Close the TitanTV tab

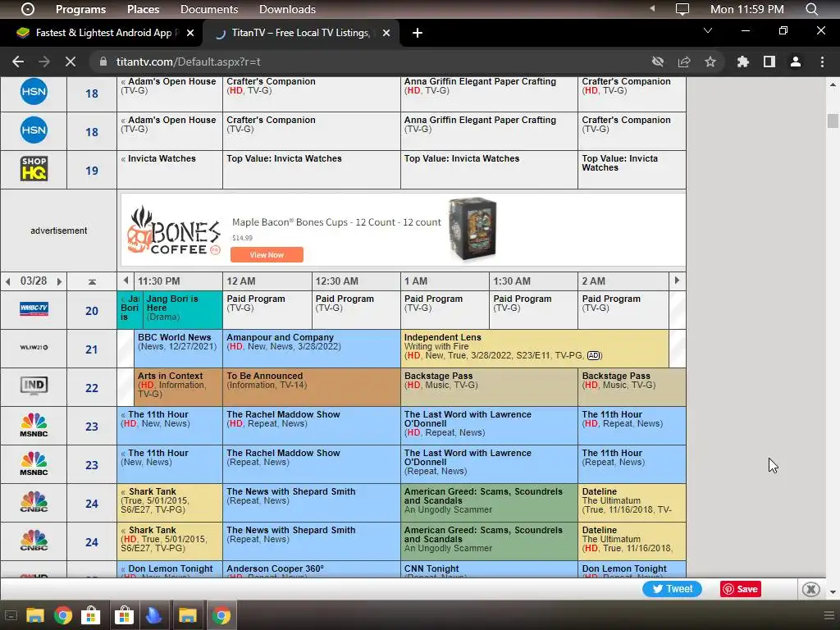coord(386,33)
